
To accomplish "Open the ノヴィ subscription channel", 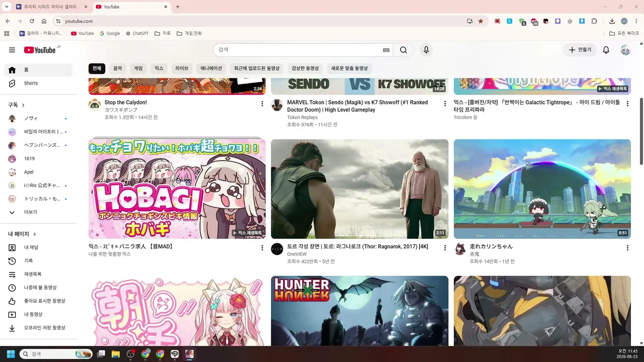I will click(x=38, y=118).
